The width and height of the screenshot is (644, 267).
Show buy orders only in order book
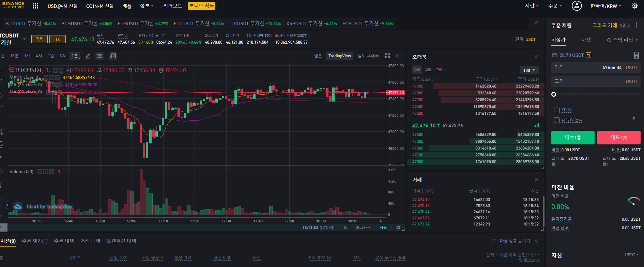[x=428, y=69]
